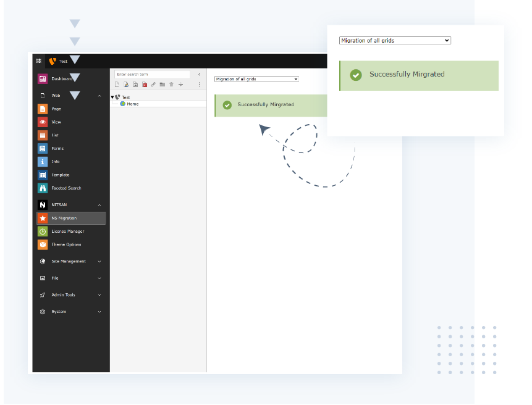532x405 pixels.
Task: Collapse the page tree panel arrow
Action: pyautogui.click(x=199, y=74)
